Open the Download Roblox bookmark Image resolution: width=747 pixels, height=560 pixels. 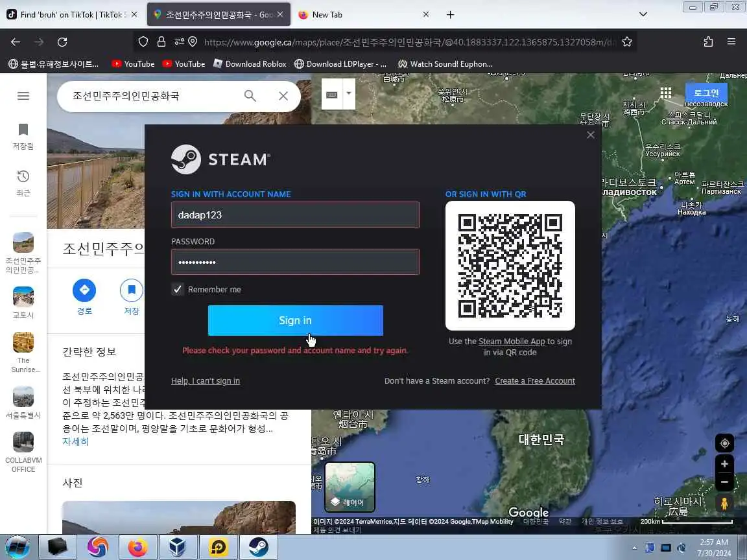[x=250, y=64]
